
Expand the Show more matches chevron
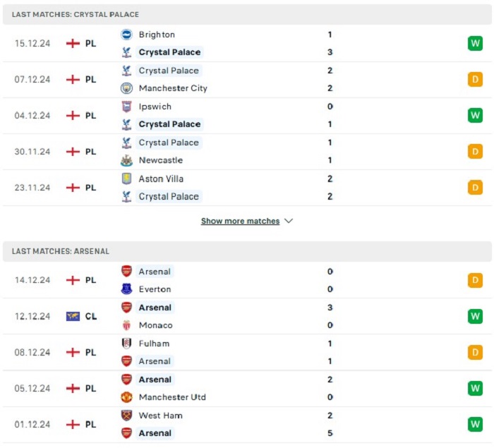pyautogui.click(x=289, y=221)
